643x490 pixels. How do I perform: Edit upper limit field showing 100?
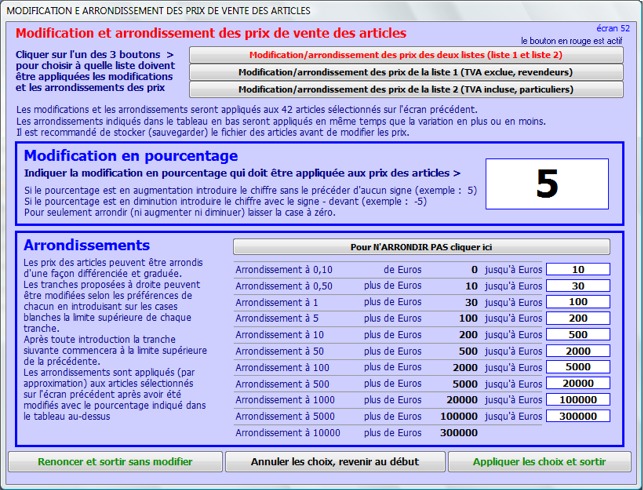pos(578,302)
